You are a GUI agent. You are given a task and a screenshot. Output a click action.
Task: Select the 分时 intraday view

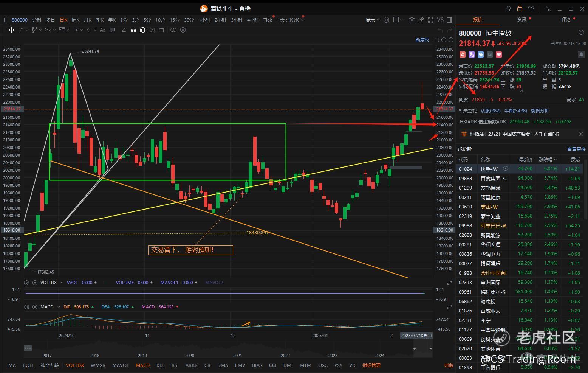[x=37, y=20]
